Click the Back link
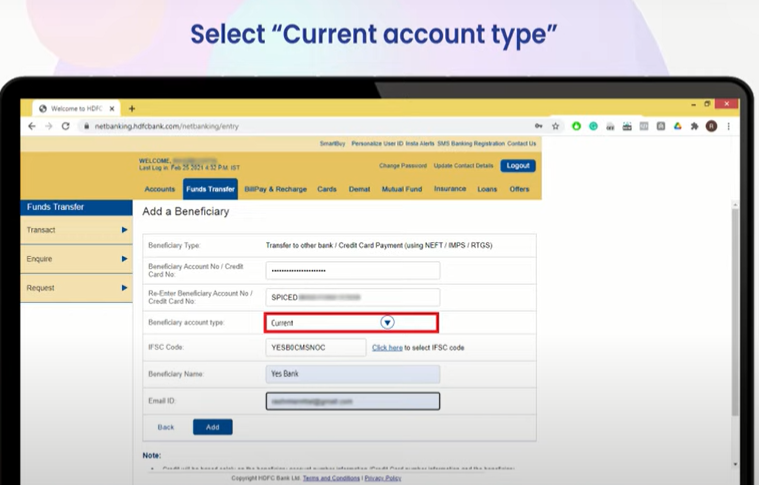The image size is (759, 485). tap(166, 427)
